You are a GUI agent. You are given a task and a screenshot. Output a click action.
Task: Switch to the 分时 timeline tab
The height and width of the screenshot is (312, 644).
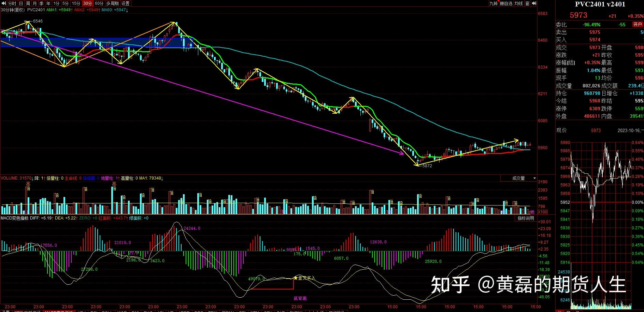[x=12, y=3]
